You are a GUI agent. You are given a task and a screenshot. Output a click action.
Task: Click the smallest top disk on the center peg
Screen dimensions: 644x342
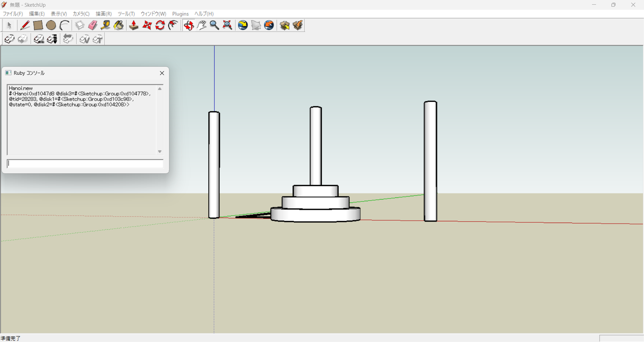(x=316, y=191)
